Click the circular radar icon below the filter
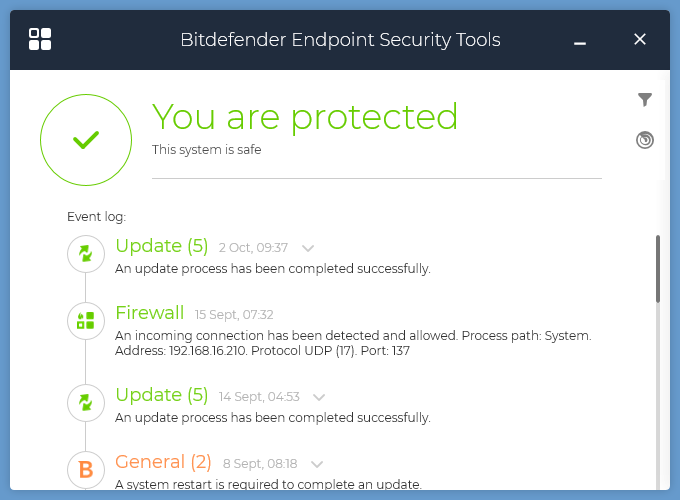 click(645, 140)
